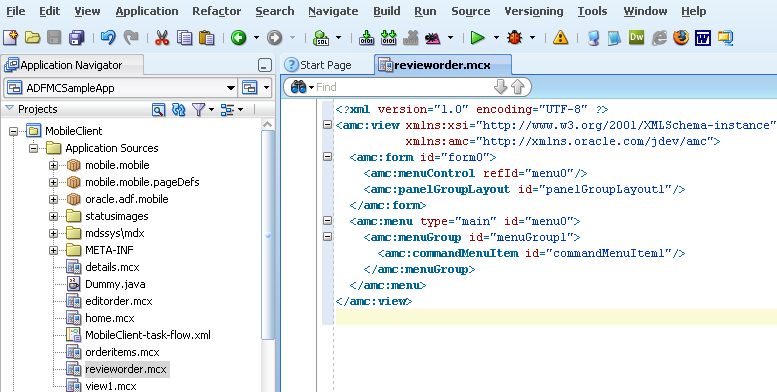
Task: Click the navigator vertical scrollbar thumb
Action: pyautogui.click(x=268, y=236)
